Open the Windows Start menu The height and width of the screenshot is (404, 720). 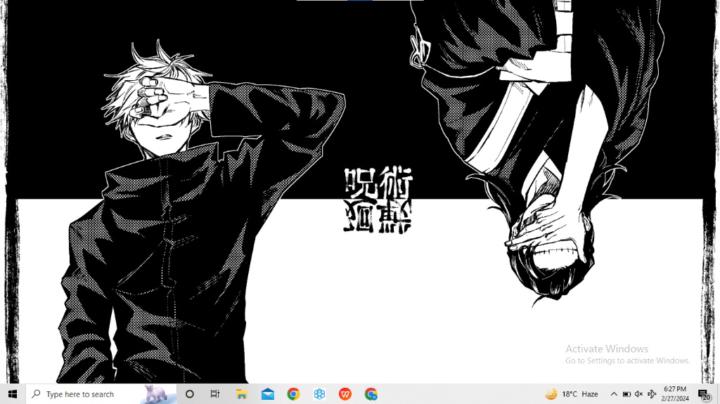click(x=13, y=394)
